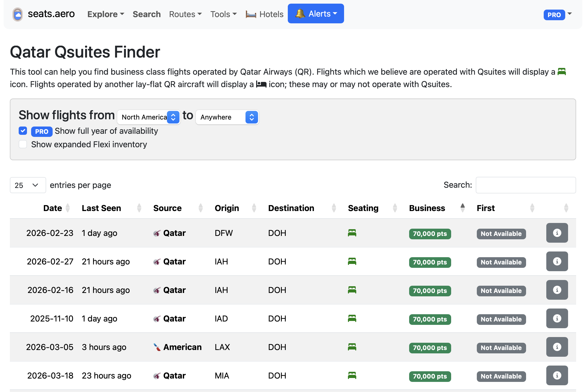Screen dimensions: 587x392
Task: Click the Qsuites seat icon in LAX row
Action: pos(352,347)
